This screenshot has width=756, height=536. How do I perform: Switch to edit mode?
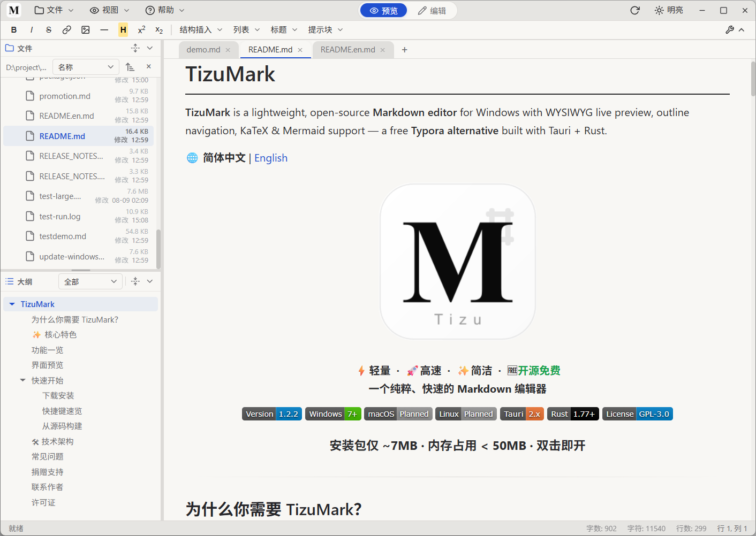point(432,10)
